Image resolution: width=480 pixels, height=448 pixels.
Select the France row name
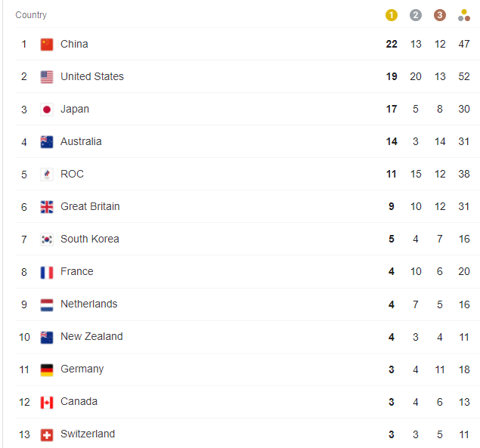77,271
